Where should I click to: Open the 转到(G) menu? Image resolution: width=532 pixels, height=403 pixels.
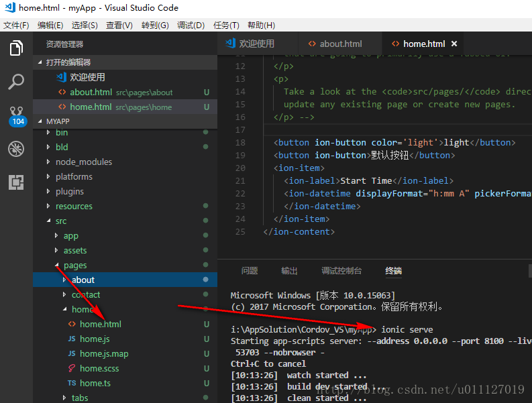pos(155,25)
